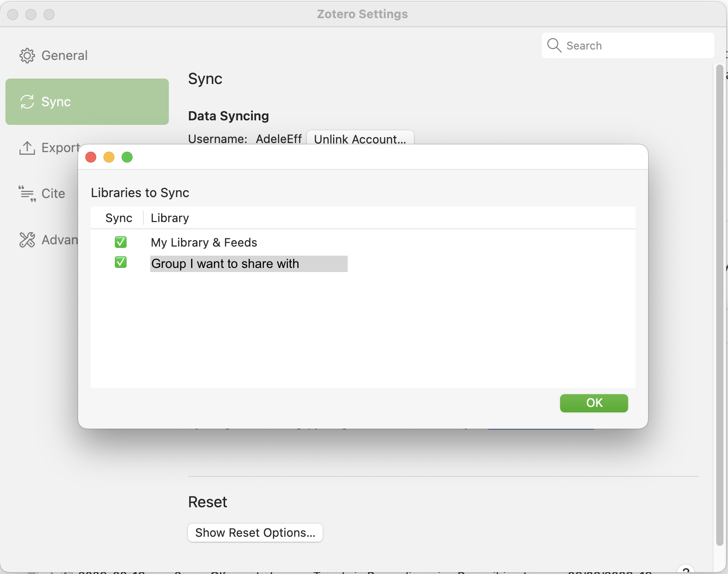
Task: Click Unlink Account button
Action: [x=360, y=139]
